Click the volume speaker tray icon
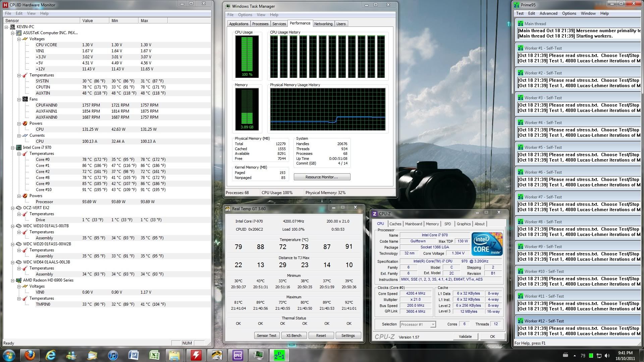The width and height of the screenshot is (644, 362). (607, 356)
